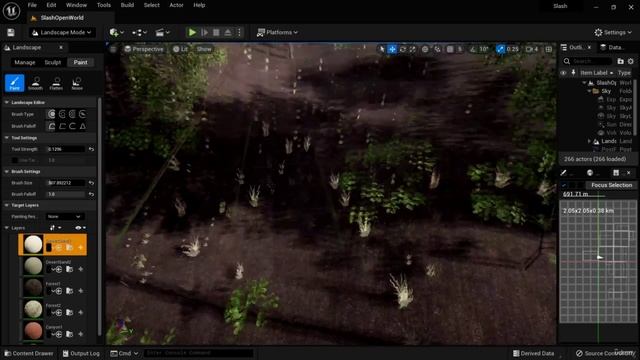Click the Brush Falloff value slider

coord(66,194)
